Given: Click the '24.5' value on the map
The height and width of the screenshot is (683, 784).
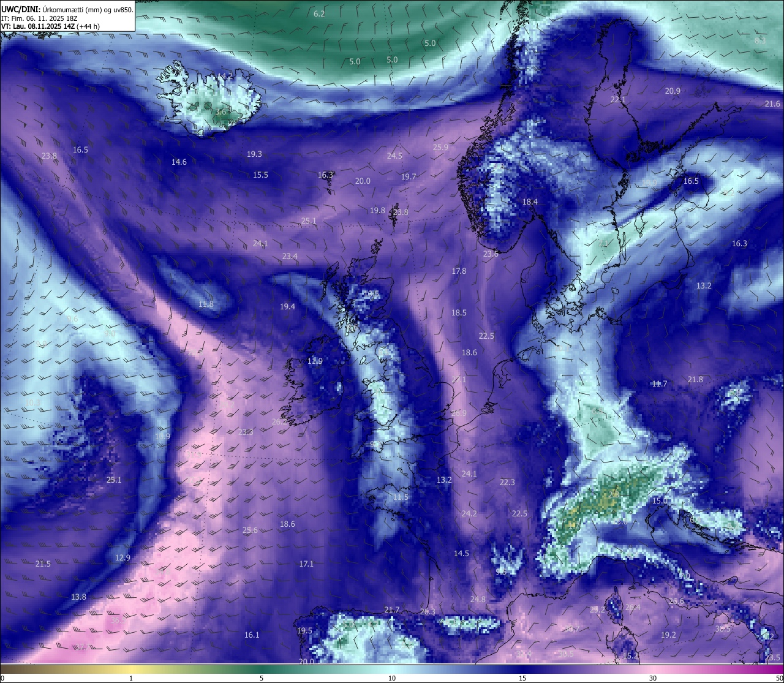Looking at the screenshot, I should [x=394, y=156].
